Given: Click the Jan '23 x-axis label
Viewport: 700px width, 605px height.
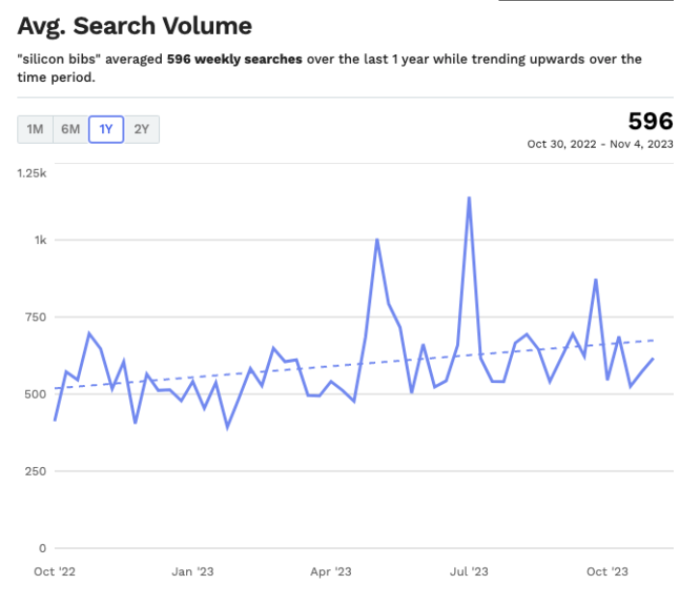Looking at the screenshot, I should tap(193, 571).
